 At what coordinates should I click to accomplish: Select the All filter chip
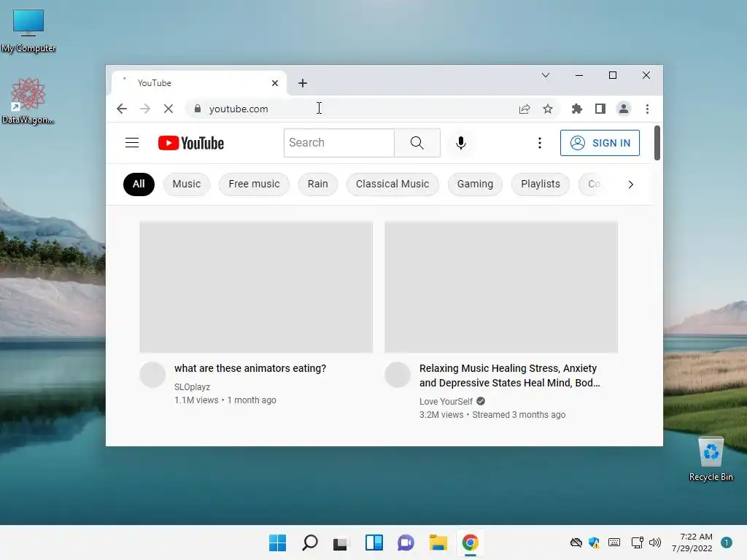[x=139, y=184]
